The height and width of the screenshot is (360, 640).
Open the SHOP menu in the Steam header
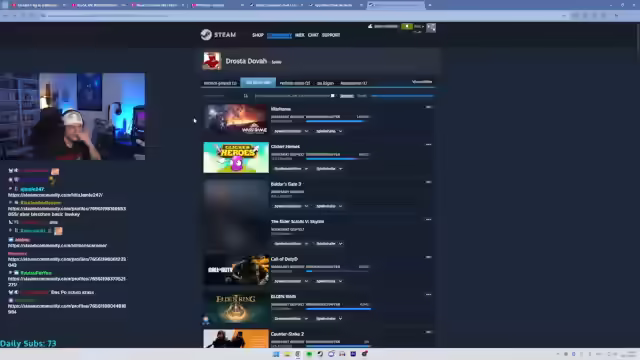click(x=258, y=35)
